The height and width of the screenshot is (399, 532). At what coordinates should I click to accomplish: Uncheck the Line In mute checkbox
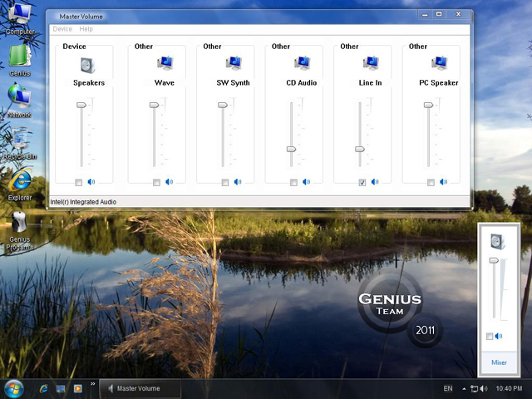click(x=362, y=183)
